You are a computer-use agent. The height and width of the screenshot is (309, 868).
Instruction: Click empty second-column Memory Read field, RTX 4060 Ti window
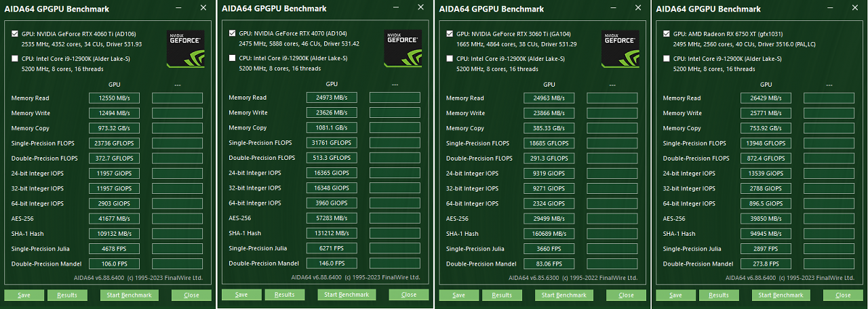click(x=177, y=98)
